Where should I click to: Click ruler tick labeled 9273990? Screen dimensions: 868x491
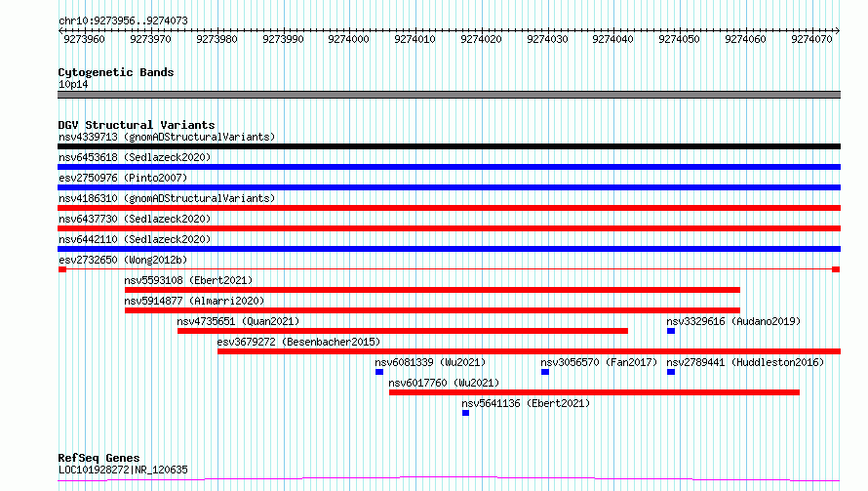click(x=284, y=39)
